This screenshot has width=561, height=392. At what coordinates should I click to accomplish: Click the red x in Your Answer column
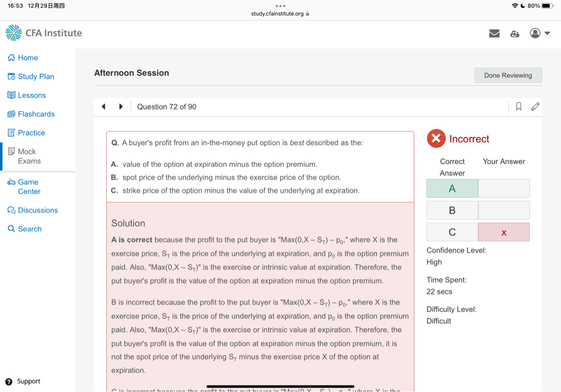[x=504, y=233]
